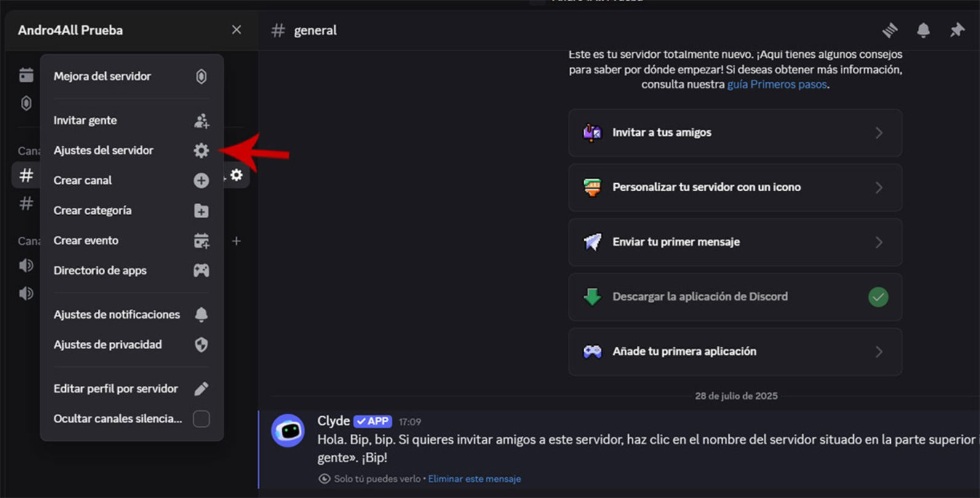Image resolution: width=980 pixels, height=498 pixels.
Task: Open notification bell in channel header
Action: point(923,30)
